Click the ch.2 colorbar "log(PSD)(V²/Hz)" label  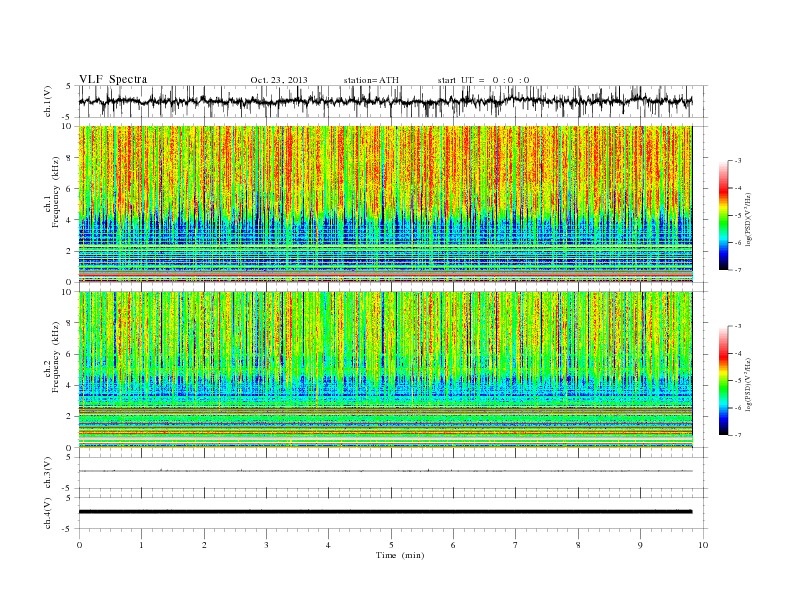[x=749, y=384]
